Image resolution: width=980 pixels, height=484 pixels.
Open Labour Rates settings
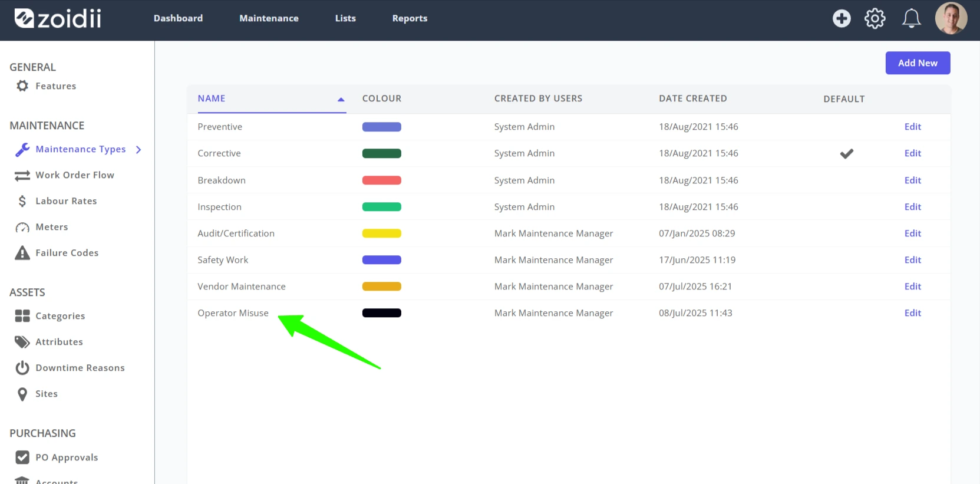[66, 201]
